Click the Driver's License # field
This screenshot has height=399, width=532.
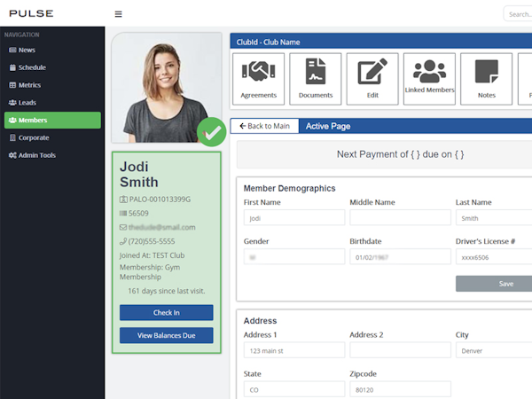(x=494, y=257)
